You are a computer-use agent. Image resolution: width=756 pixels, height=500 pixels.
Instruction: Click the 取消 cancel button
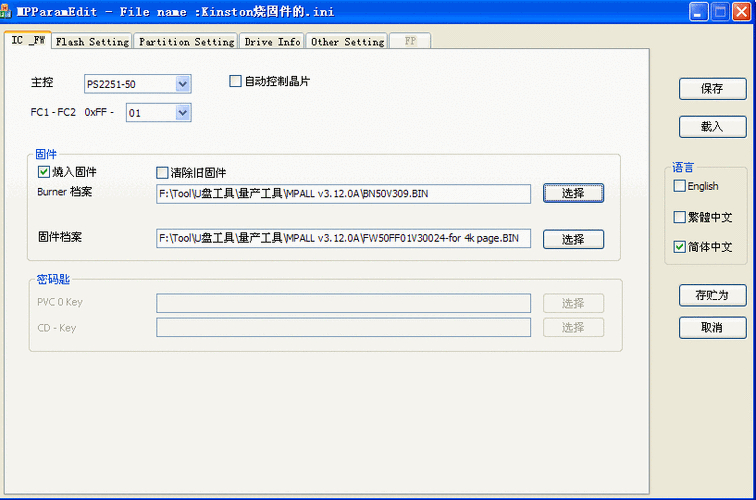tap(712, 327)
